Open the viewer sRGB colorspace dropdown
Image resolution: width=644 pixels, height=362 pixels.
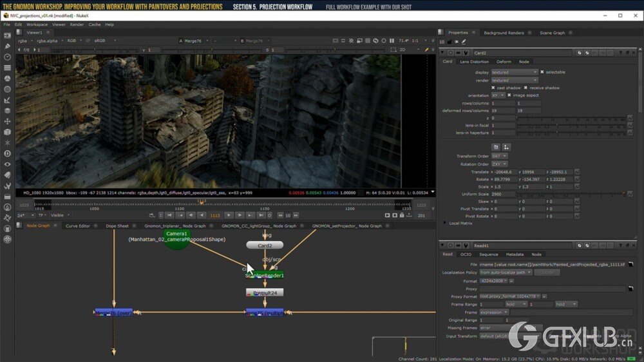[105, 41]
